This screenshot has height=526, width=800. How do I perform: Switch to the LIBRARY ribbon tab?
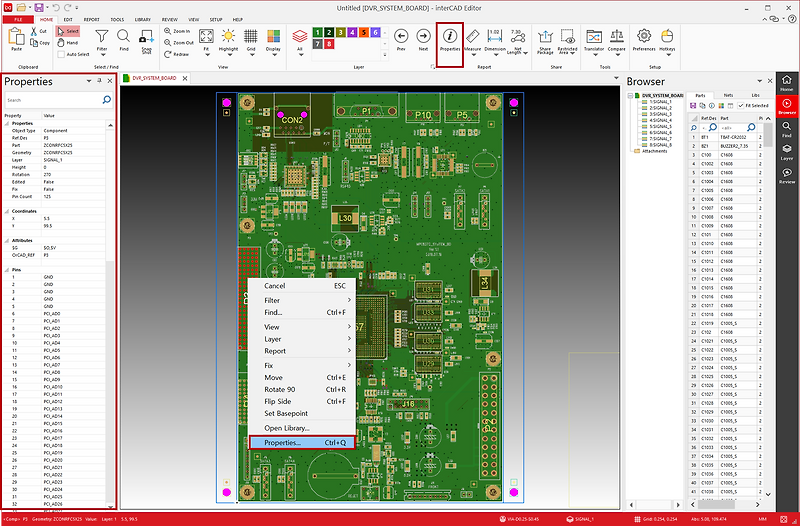pos(143,19)
